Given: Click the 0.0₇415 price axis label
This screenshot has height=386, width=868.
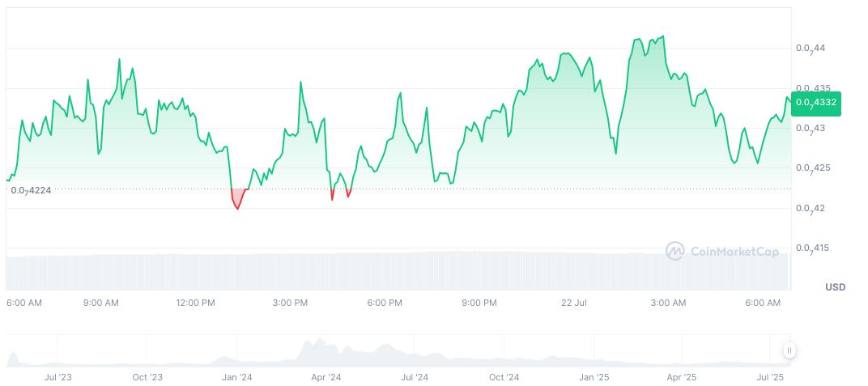Looking at the screenshot, I should click(x=812, y=248).
